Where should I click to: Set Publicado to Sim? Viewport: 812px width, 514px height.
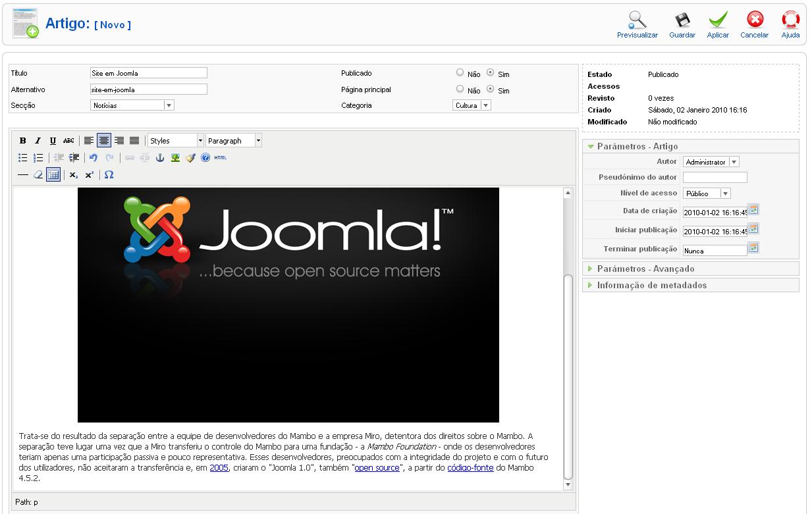(x=491, y=73)
